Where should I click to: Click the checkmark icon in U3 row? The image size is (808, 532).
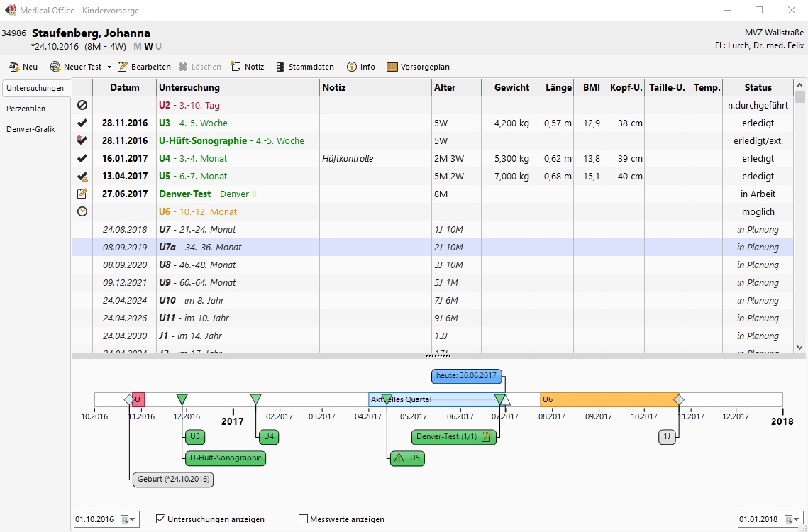[x=82, y=123]
